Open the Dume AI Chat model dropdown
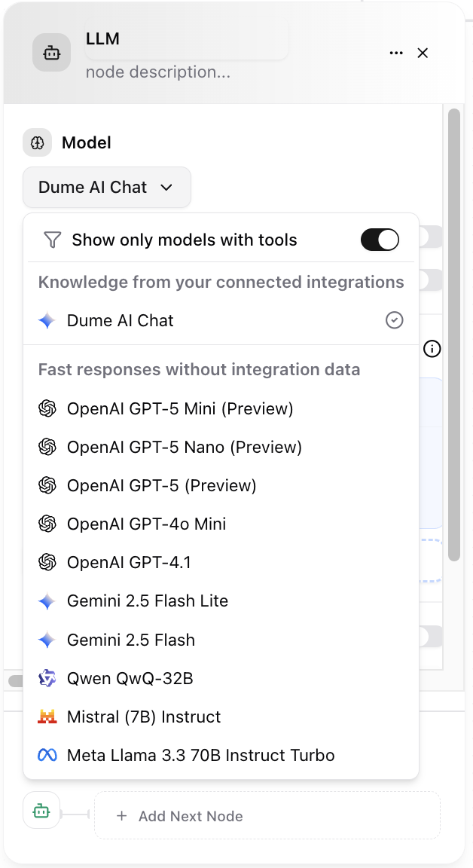Image resolution: width=473 pixels, height=868 pixels. (x=106, y=187)
